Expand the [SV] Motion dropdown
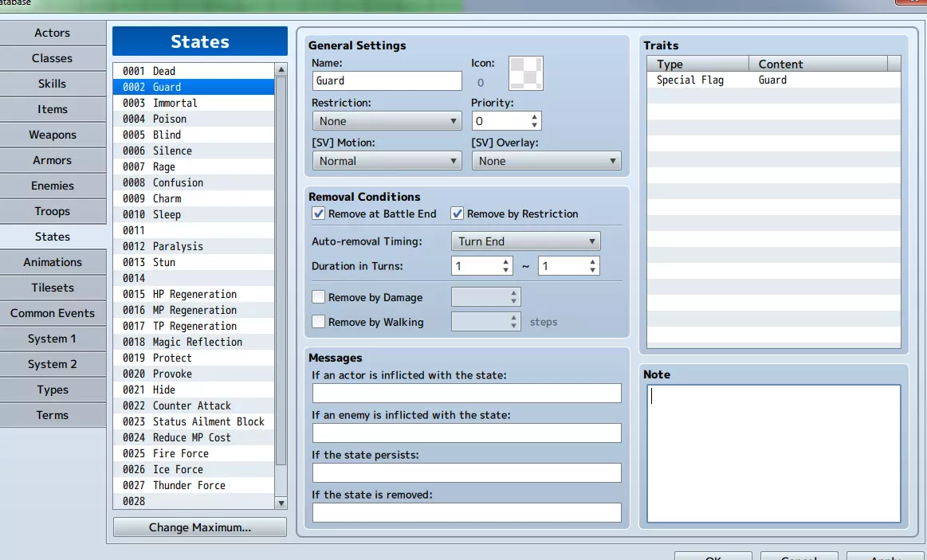 tap(387, 161)
